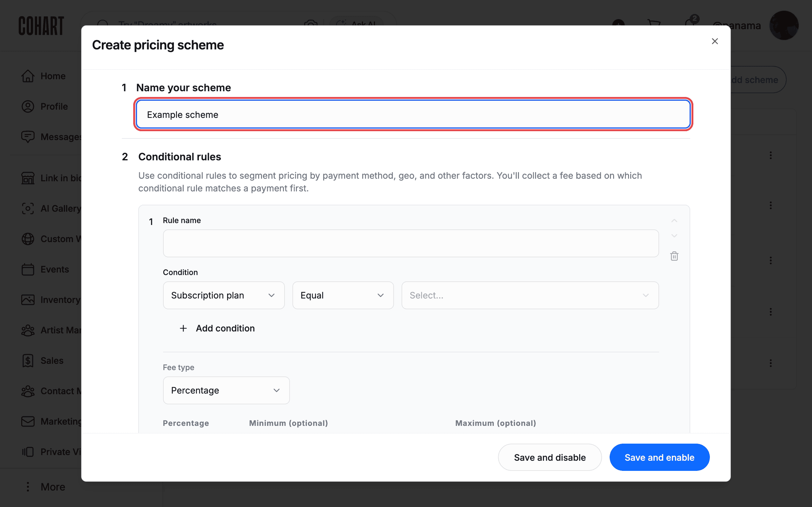Click the scheme name field containing Example scheme
Viewport: 812px width, 507px height.
coord(413,114)
